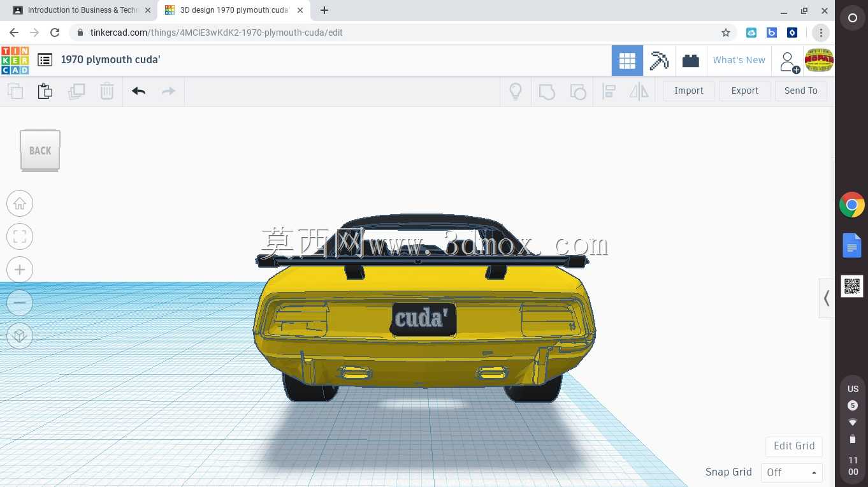This screenshot has height=487, width=868.
Task: Undo the last action
Action: 138,91
